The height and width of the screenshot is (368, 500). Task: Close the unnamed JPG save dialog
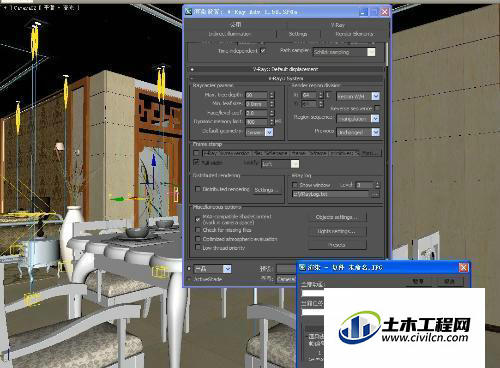pyautogui.click(x=463, y=267)
